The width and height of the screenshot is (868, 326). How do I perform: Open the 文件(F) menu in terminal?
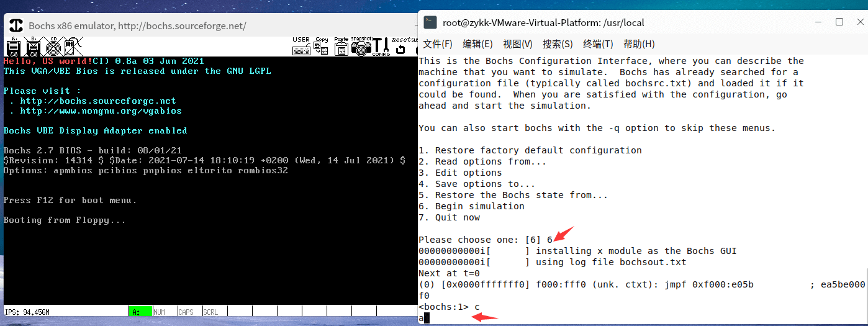(x=438, y=44)
